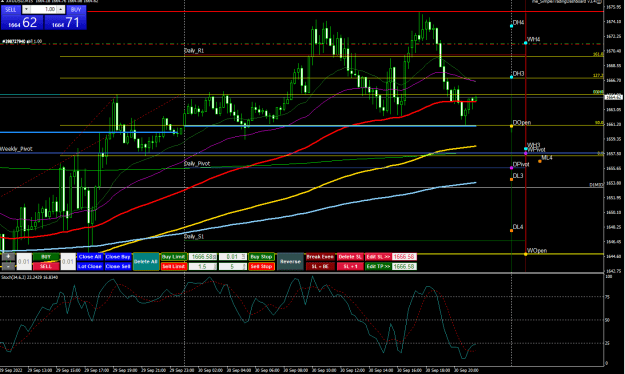The height and width of the screenshot is (374, 625).
Task: Click the Break Even button
Action: tap(320, 257)
